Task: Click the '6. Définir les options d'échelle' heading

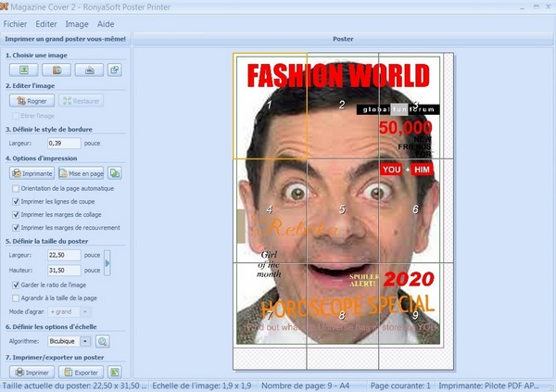Action: tap(51, 327)
